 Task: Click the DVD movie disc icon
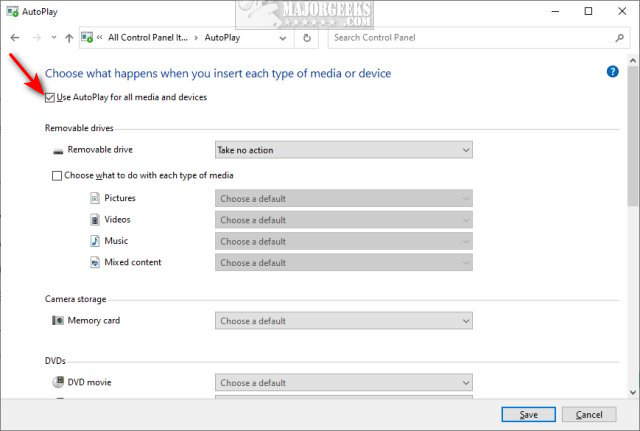coord(58,382)
